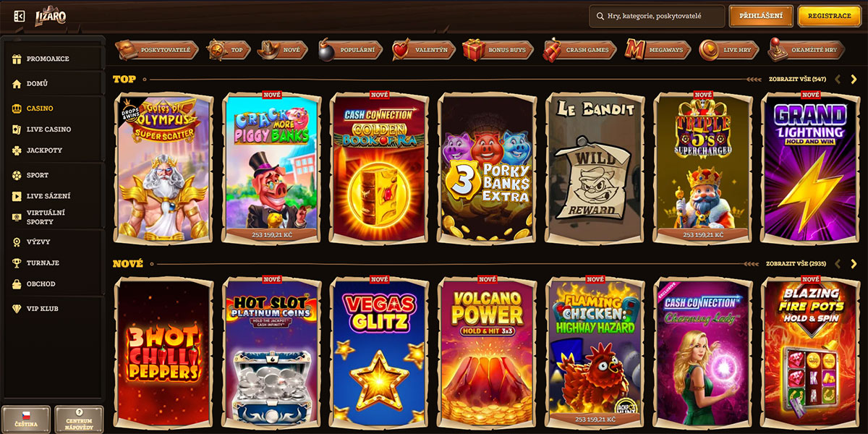Go to Domů home icon

coord(17,84)
